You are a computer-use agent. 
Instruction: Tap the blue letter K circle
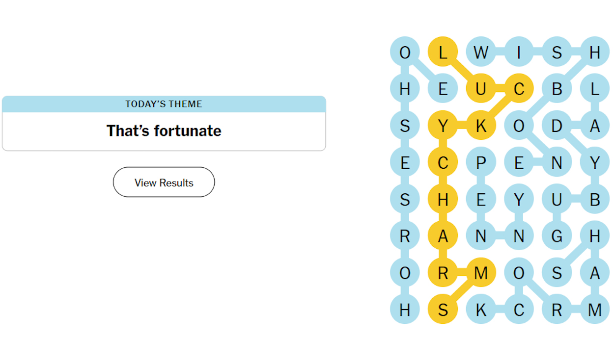[x=480, y=310]
